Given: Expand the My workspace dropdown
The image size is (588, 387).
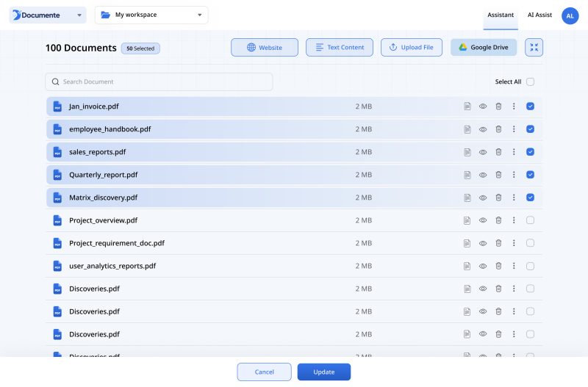Looking at the screenshot, I should pos(151,15).
